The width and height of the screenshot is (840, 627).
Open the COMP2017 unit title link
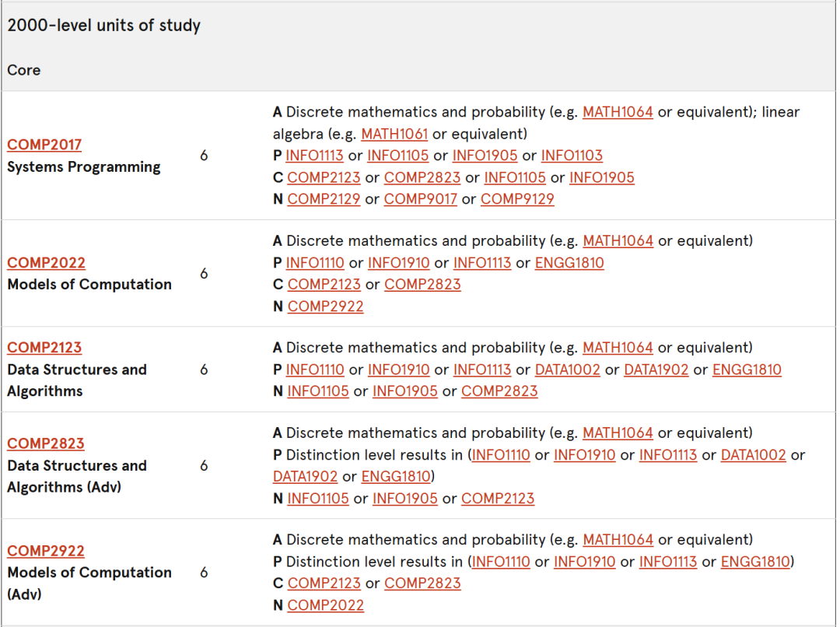44,145
